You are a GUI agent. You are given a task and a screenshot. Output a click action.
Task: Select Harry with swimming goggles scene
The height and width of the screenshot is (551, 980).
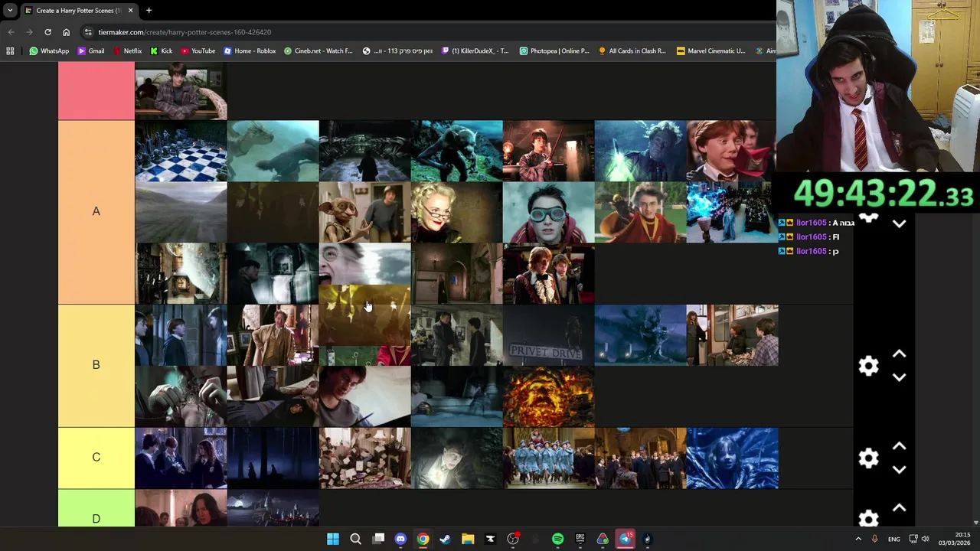[548, 212]
